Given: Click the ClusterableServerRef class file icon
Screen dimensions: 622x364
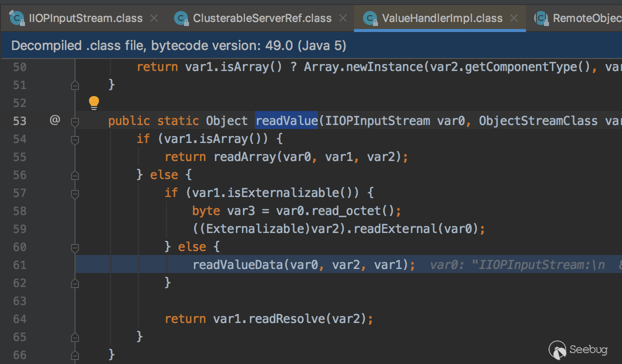Looking at the screenshot, I should click(181, 18).
